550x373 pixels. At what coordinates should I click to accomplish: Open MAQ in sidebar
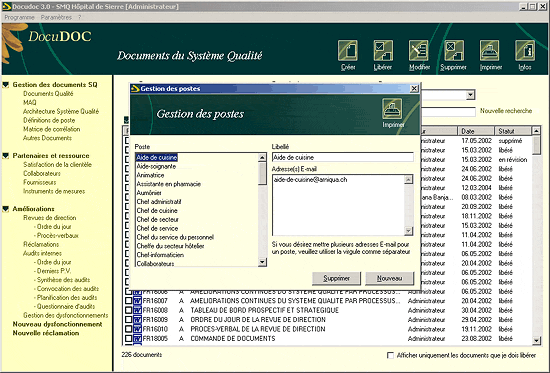click(30, 102)
